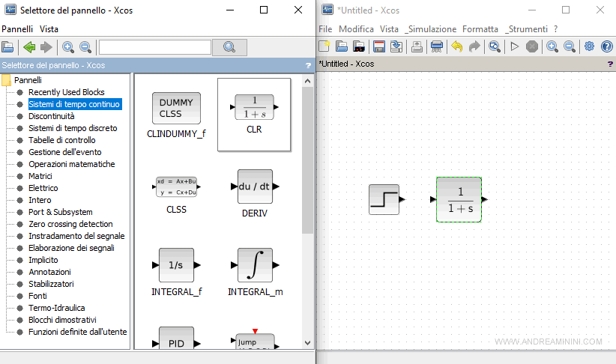Select Fonti palette
The width and height of the screenshot is (616, 364).
(37, 296)
